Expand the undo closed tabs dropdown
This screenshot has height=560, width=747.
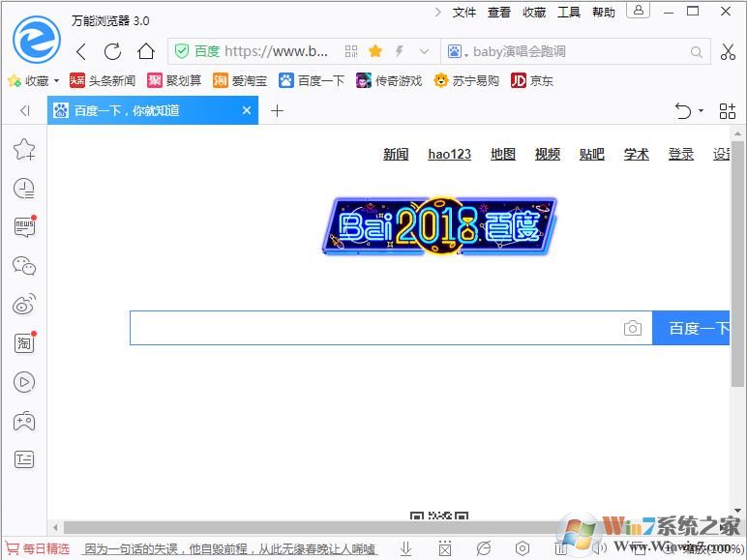coord(701,112)
